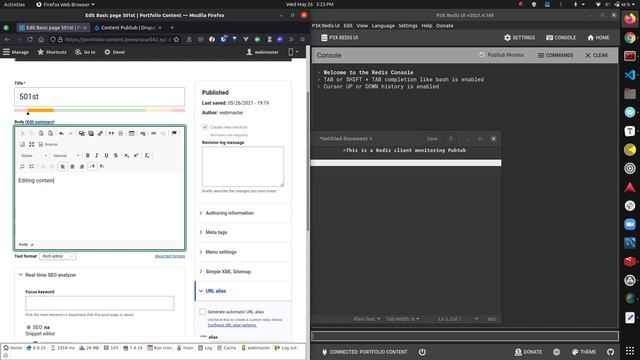Open the COMMANDS list in the console
This screenshot has width=640, height=360.
click(556, 55)
